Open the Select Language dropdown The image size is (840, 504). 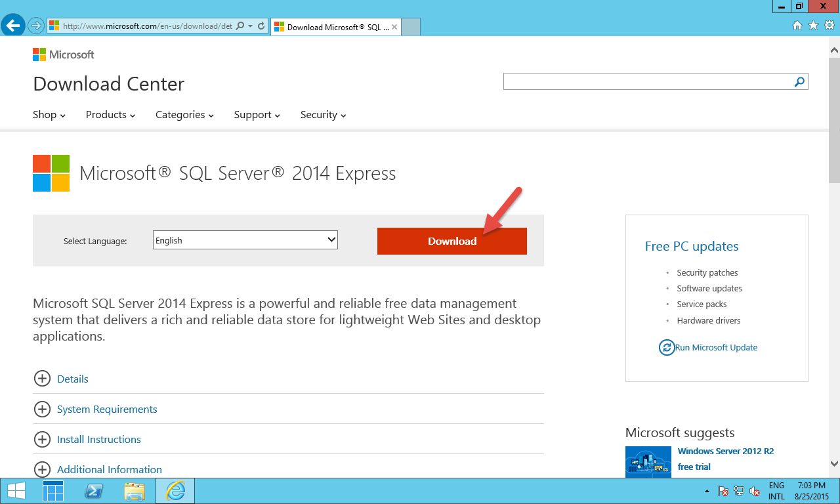[x=245, y=240]
